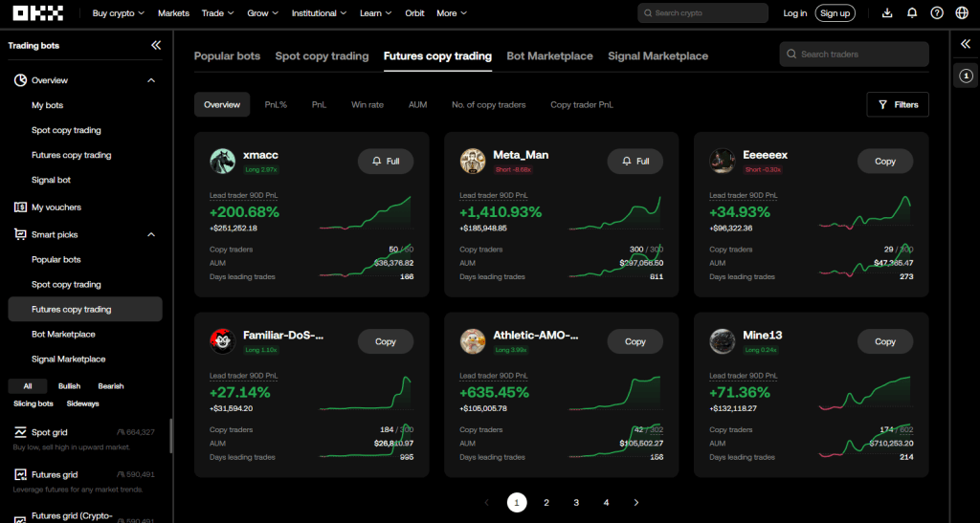Switch to Spot copy trading tab
980x523 pixels.
click(322, 56)
